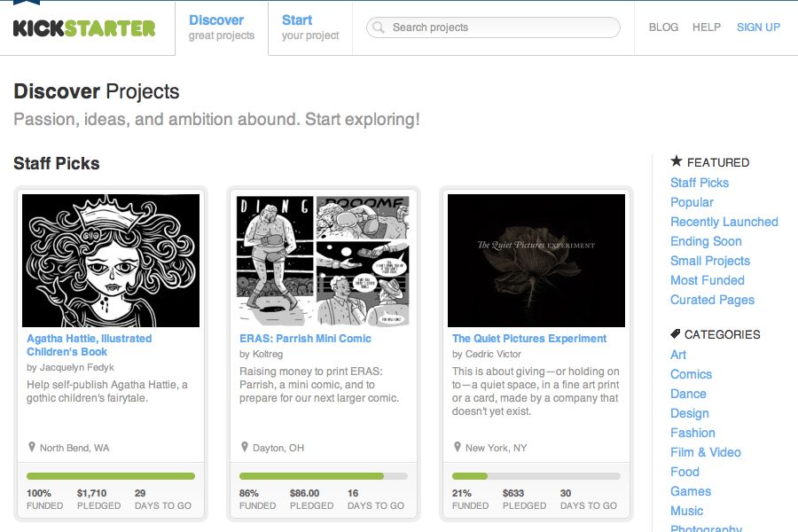The height and width of the screenshot is (532, 798).
Task: Switch to the Start your project tab
Action: point(309,27)
